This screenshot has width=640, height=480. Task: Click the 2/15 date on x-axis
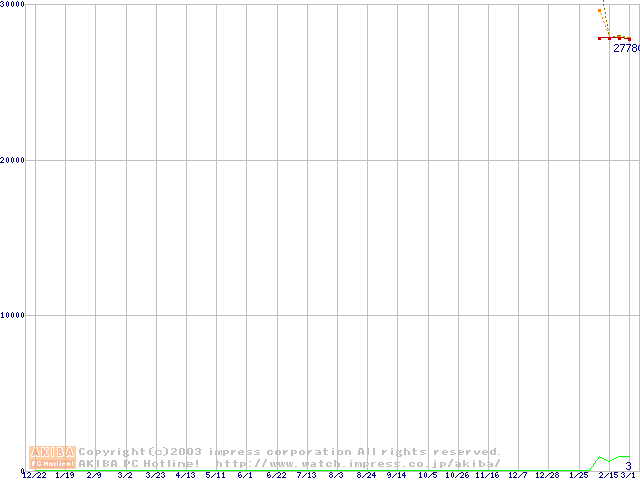(x=608, y=476)
